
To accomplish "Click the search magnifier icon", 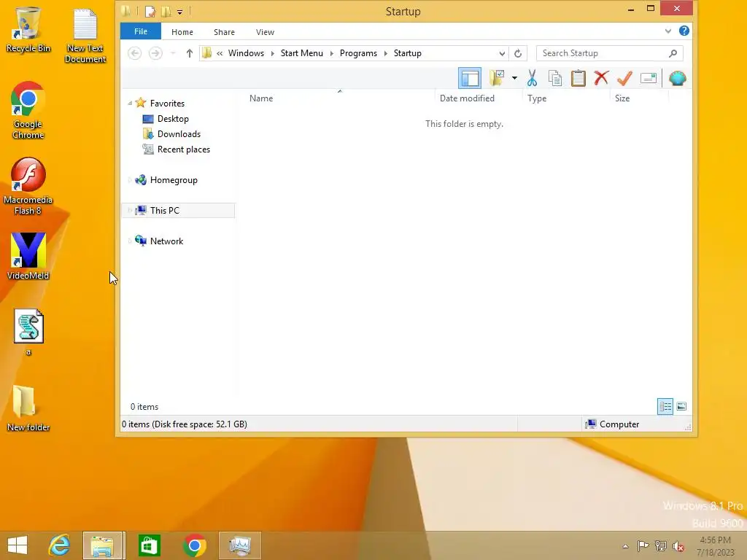I will coord(673,53).
